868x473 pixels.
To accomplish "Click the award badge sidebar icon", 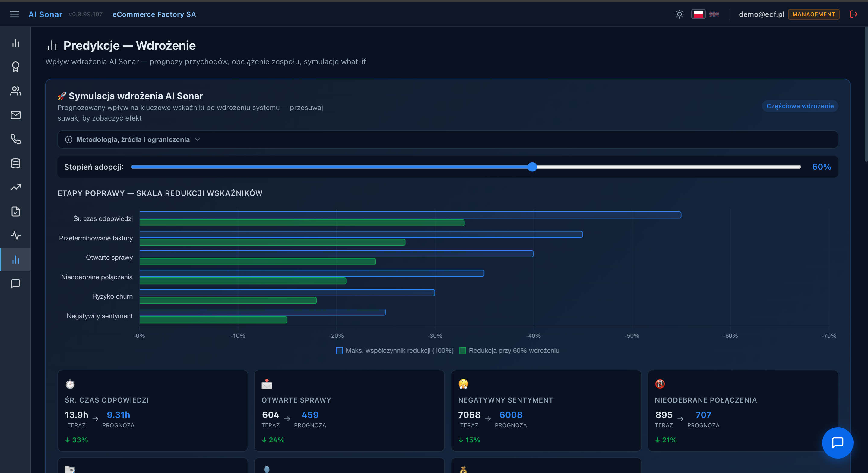I will [15, 67].
